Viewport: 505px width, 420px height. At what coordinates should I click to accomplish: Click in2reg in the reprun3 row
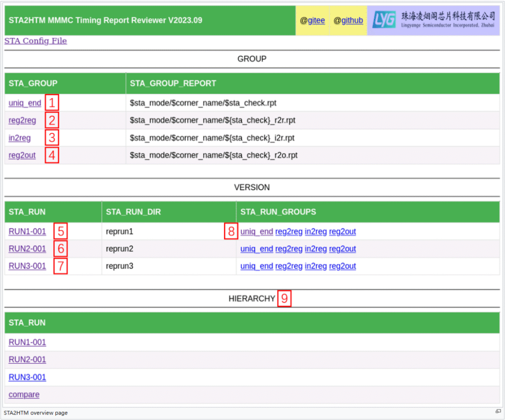click(x=316, y=266)
